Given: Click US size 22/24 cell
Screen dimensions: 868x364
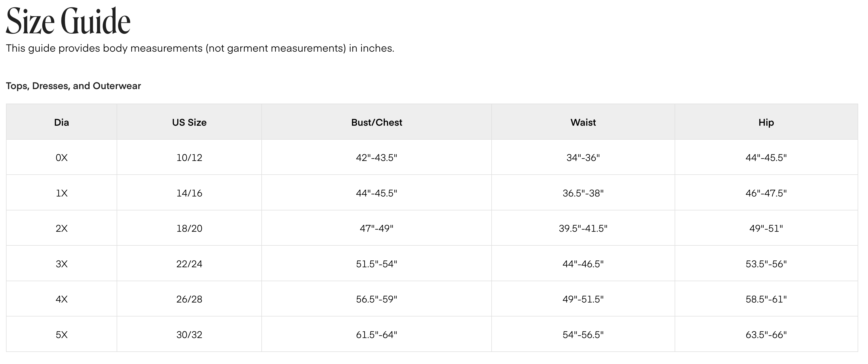Looking at the screenshot, I should coord(189,263).
